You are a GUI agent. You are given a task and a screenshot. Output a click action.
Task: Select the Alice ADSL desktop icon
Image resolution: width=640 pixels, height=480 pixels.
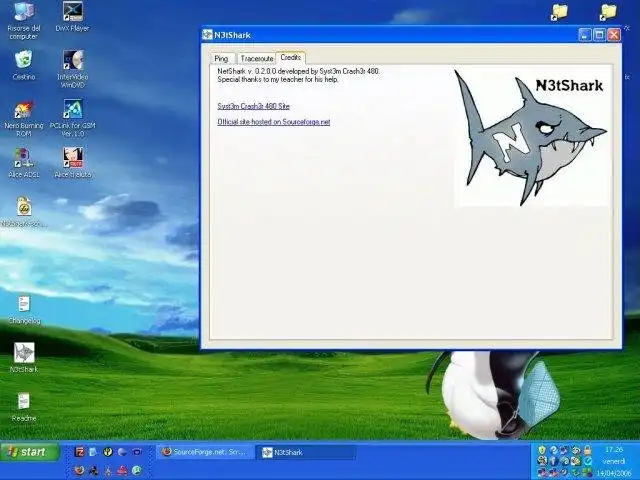pyautogui.click(x=24, y=163)
